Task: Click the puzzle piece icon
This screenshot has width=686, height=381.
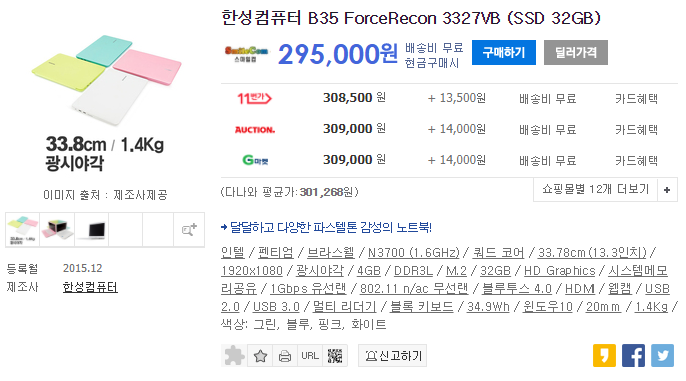Action: [x=234, y=356]
